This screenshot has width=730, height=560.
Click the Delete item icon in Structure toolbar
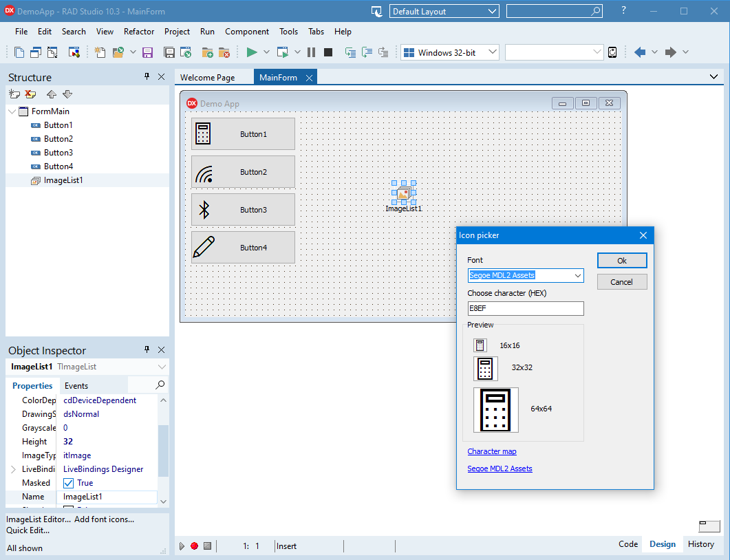coord(31,94)
